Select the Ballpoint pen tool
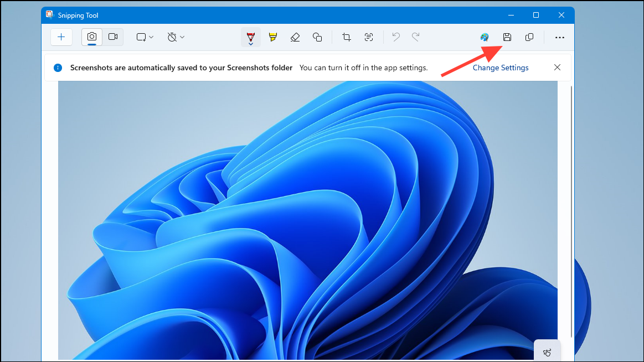 (250, 35)
